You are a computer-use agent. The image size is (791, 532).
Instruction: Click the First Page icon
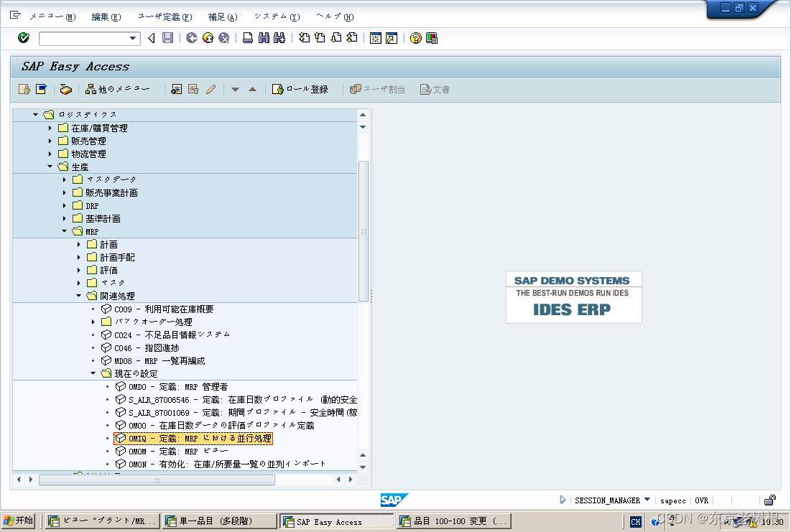pos(304,38)
